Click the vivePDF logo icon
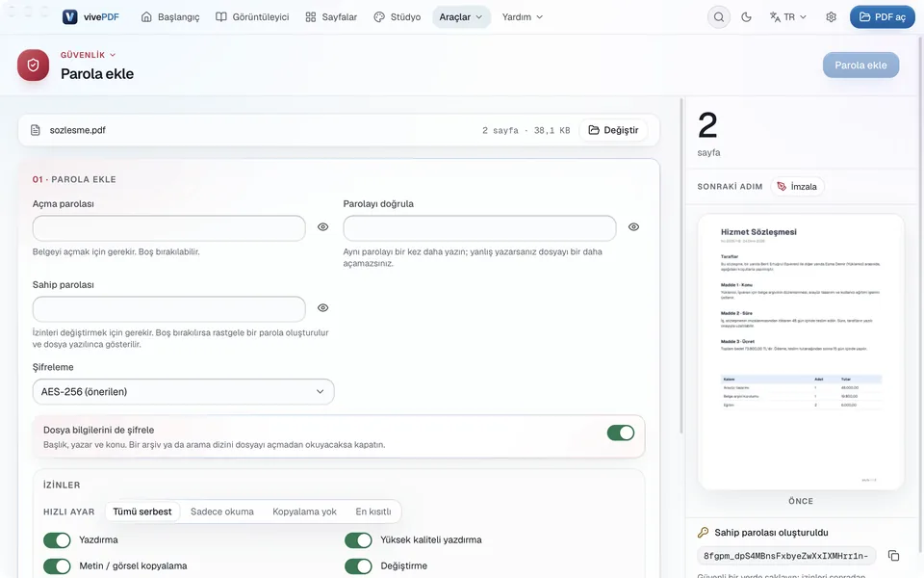924x578 pixels. tap(69, 17)
